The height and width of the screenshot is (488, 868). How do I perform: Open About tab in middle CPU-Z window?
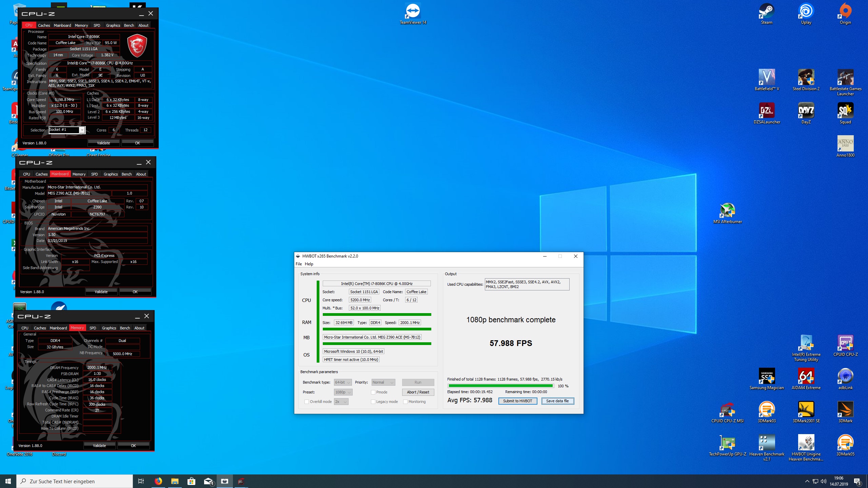[141, 174]
